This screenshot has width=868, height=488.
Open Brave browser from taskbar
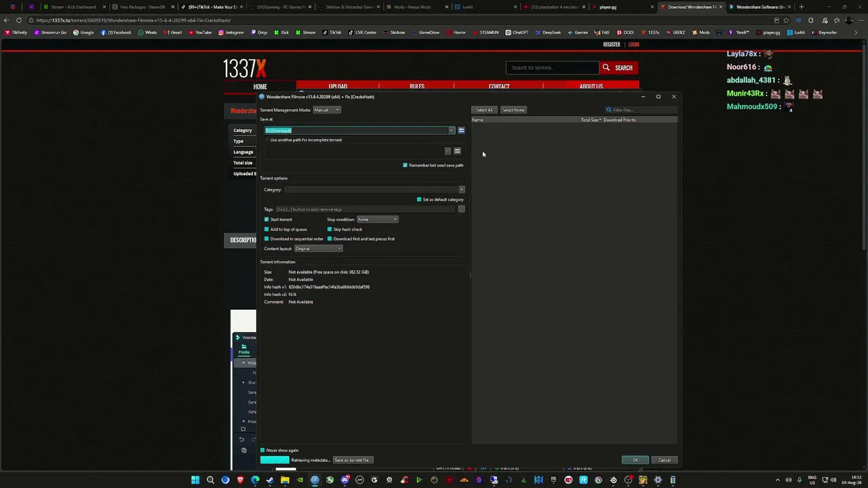coord(240,480)
